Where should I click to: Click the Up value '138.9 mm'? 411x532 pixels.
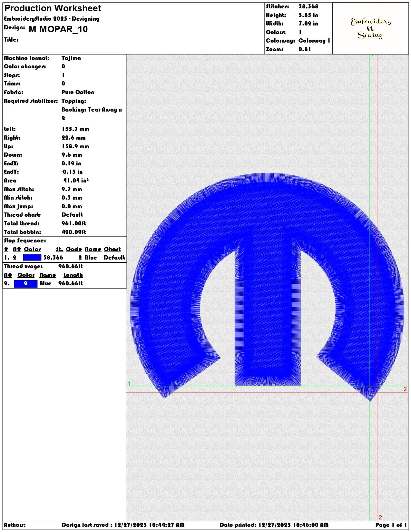pyautogui.click(x=75, y=146)
